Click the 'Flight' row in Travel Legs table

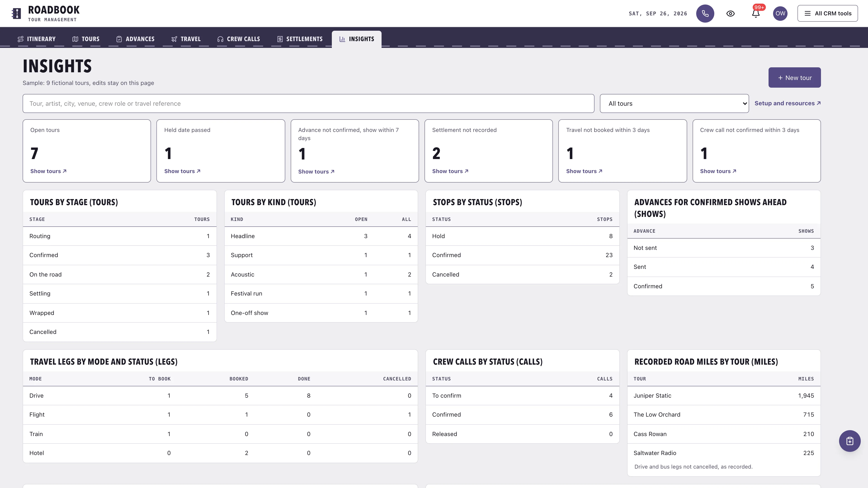point(220,415)
